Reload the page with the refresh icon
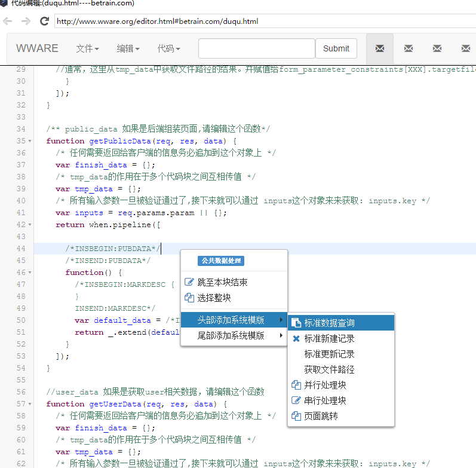 (44, 22)
